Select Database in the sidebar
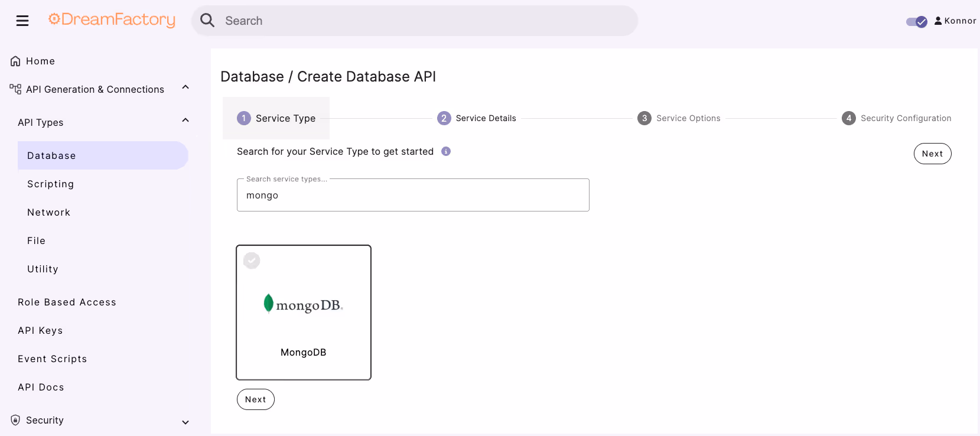980x436 pixels. click(x=103, y=155)
